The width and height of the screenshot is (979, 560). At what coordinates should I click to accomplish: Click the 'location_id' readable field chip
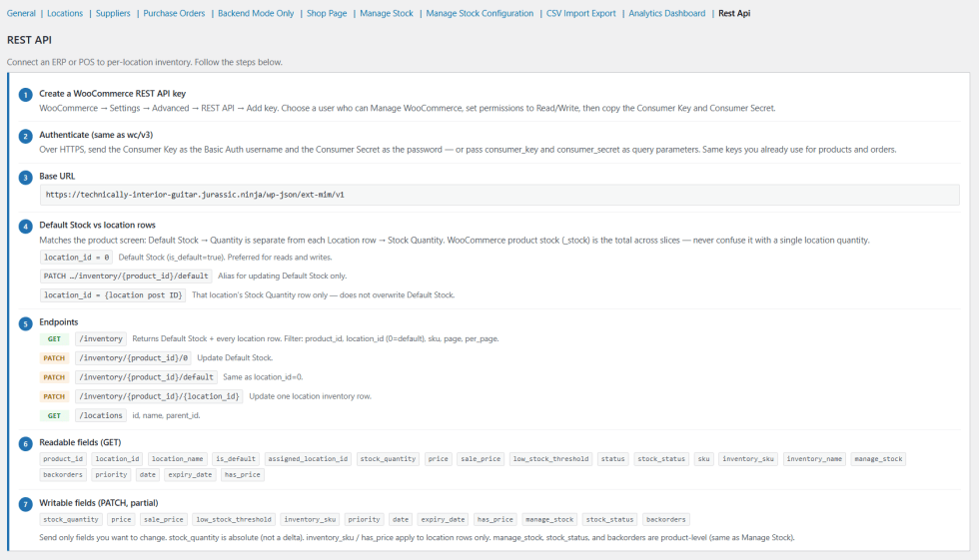[118, 459]
